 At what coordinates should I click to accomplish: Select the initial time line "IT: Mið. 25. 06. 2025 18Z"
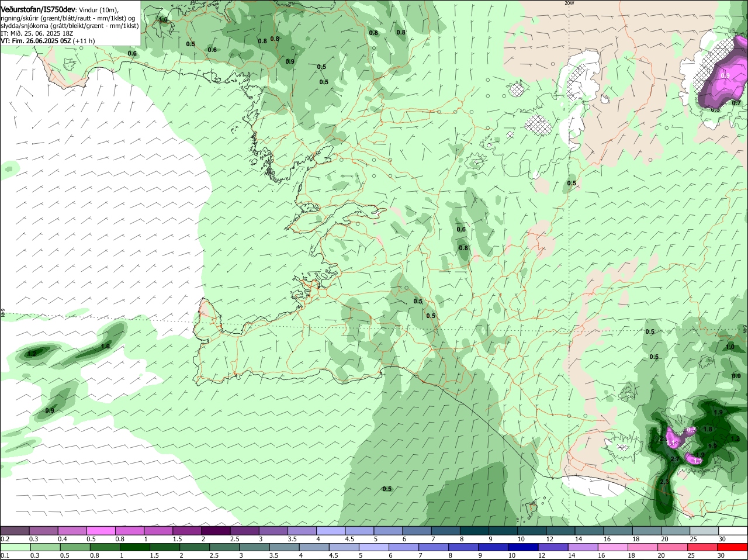click(37, 33)
